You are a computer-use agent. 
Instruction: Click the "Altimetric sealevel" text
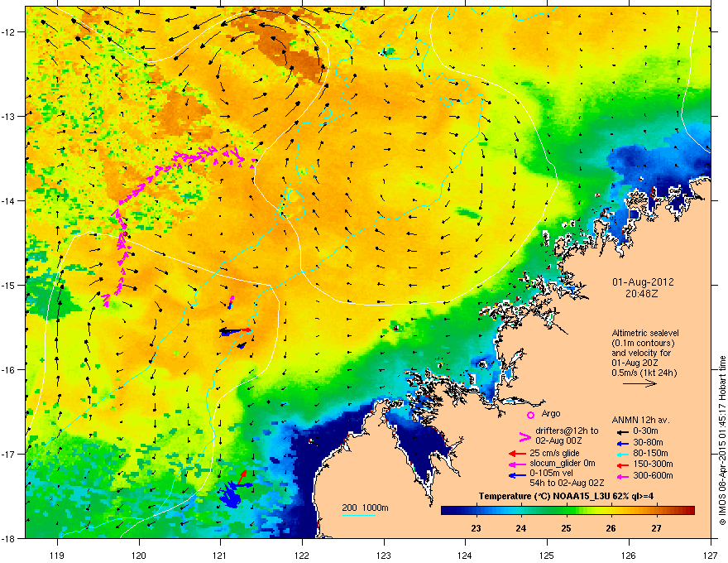[645, 333]
